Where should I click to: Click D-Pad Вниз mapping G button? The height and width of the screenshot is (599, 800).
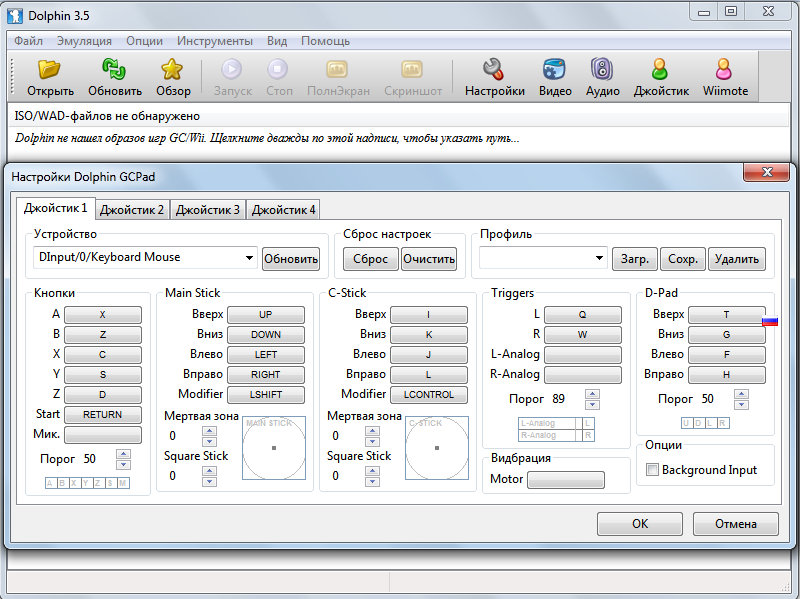727,335
